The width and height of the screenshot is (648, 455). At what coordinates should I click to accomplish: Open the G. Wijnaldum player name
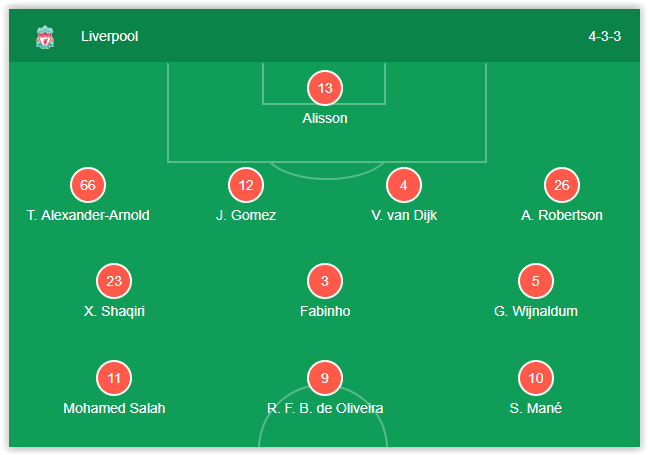[x=536, y=311]
